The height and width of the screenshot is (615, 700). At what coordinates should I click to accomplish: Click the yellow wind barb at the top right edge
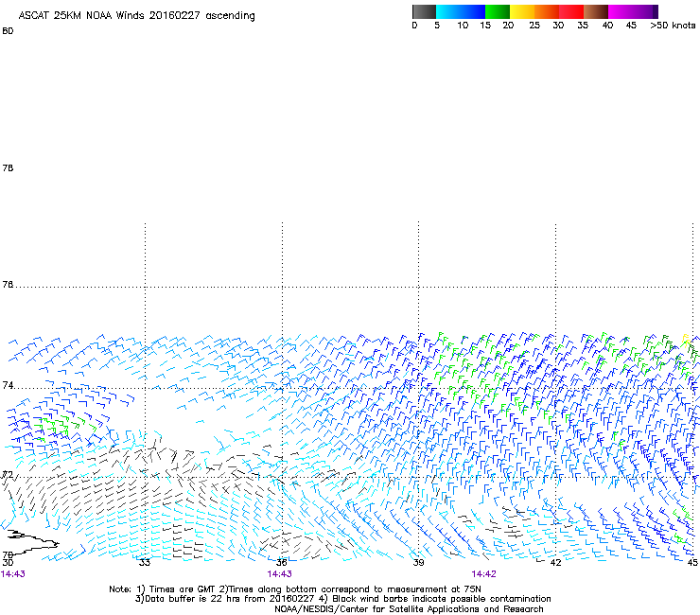pos(686,340)
